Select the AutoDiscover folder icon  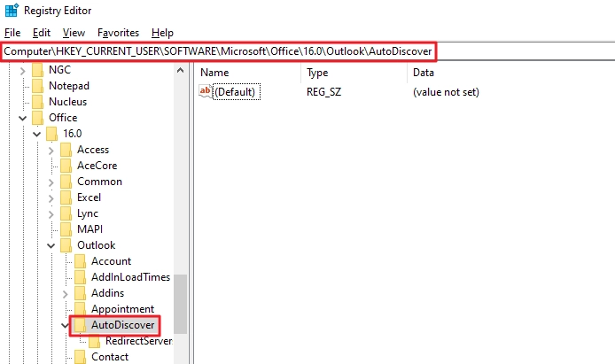(80, 325)
